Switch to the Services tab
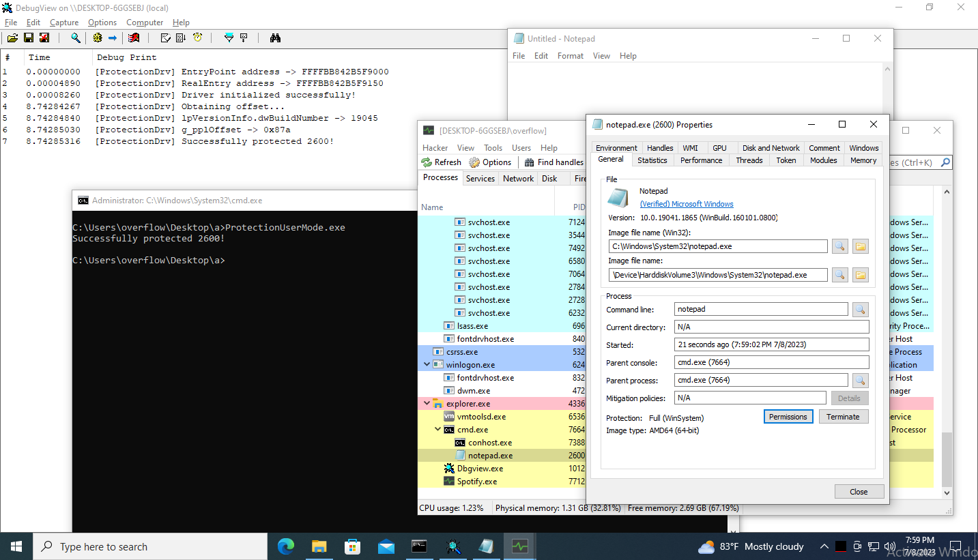Screen dimensions: 978x560 [x=480, y=178]
